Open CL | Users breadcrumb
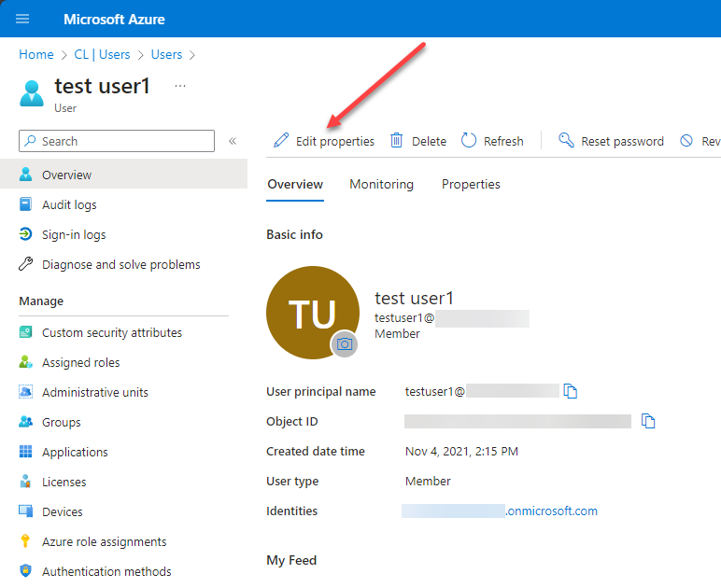The image size is (721, 588). pos(102,55)
